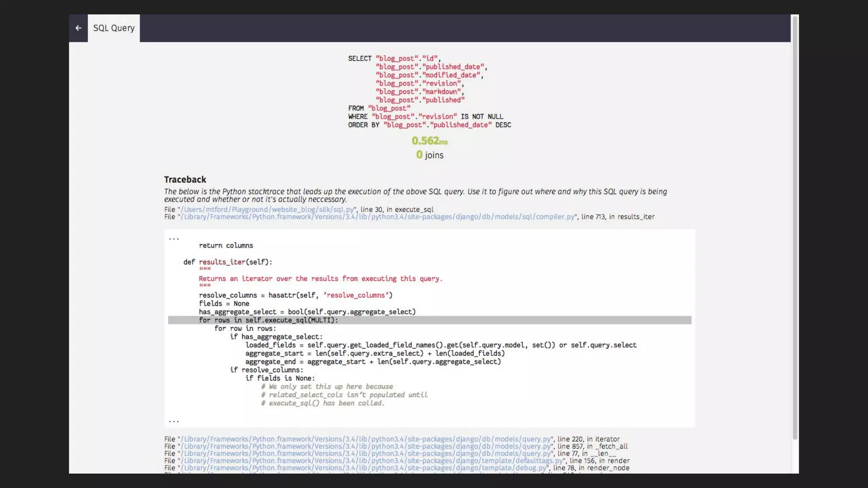Viewport: 868px width, 488px height.
Task: Click the ORDER BY published_date line
Action: (x=429, y=125)
